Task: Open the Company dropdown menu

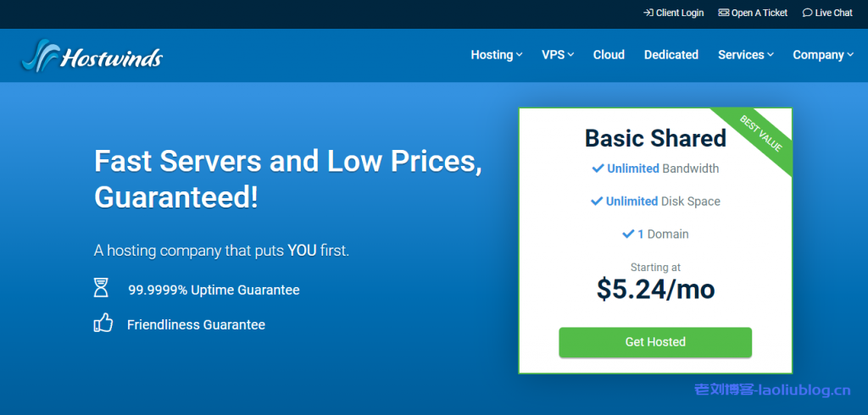Action: click(x=823, y=55)
